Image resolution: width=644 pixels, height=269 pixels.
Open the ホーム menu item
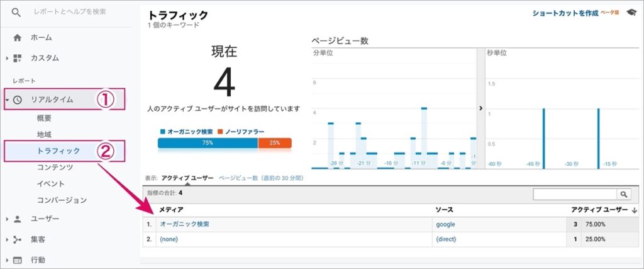41,38
